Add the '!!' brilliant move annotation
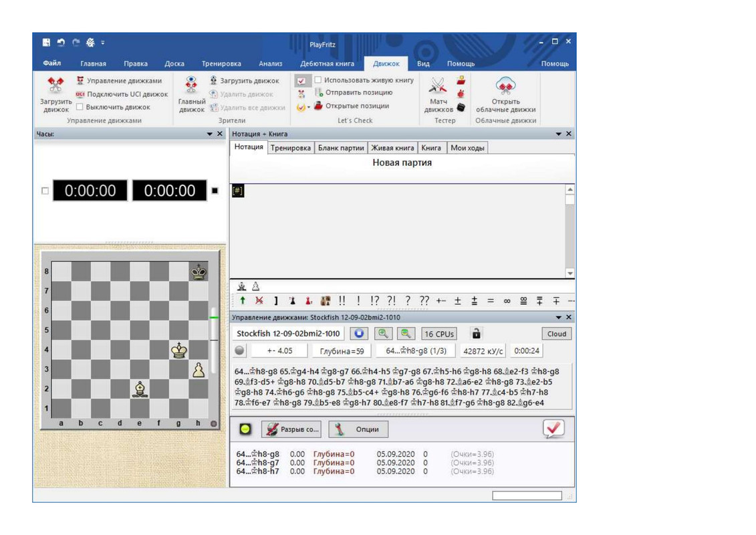Screen dimensions: 756x535 342,300
